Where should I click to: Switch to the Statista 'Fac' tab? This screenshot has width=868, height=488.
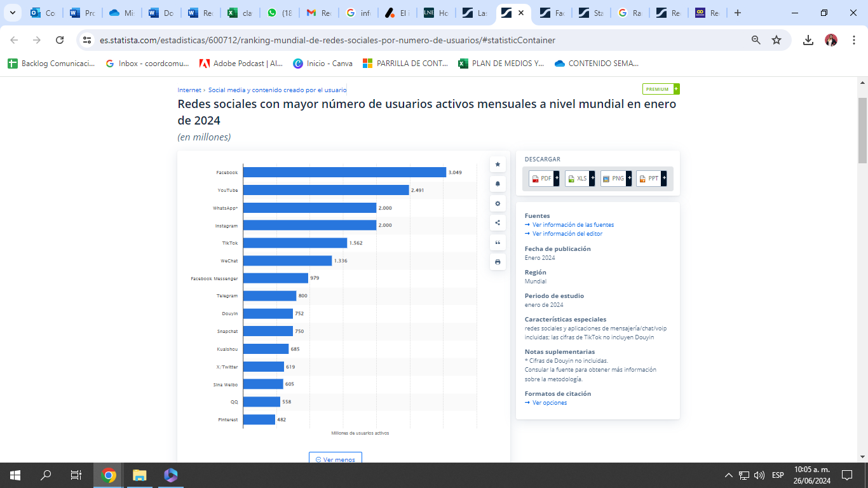pos(552,13)
